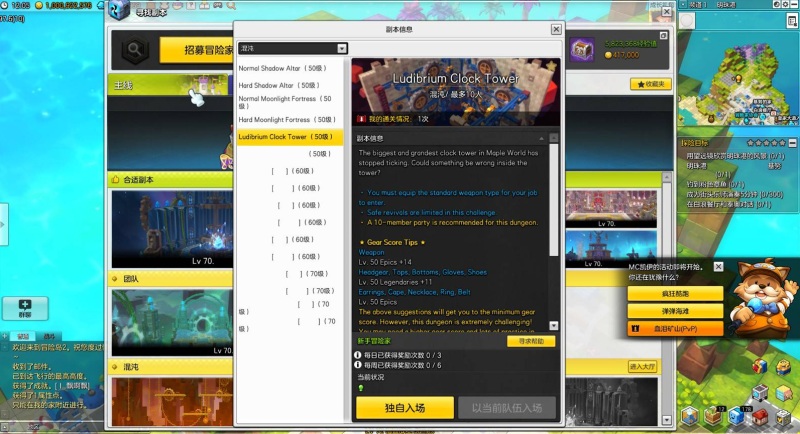Click the checkered cube icon
Screen dimensions: 800x434
pyautogui.click(x=783, y=416)
